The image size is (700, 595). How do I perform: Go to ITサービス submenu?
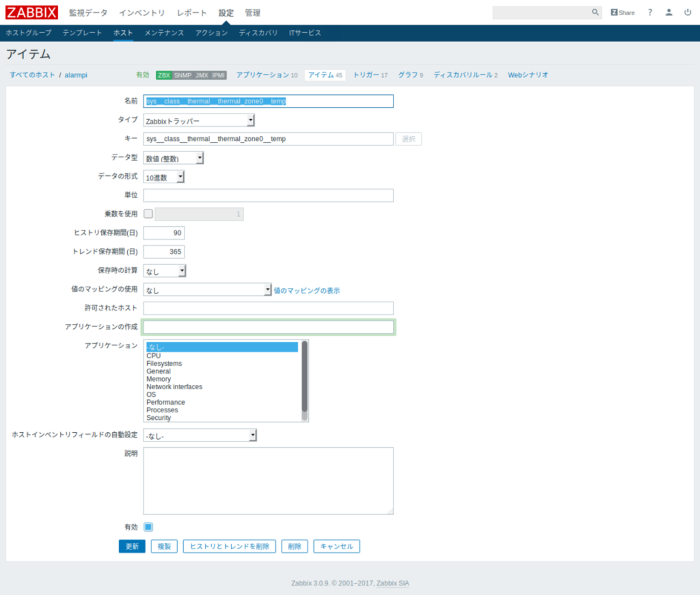point(305,33)
